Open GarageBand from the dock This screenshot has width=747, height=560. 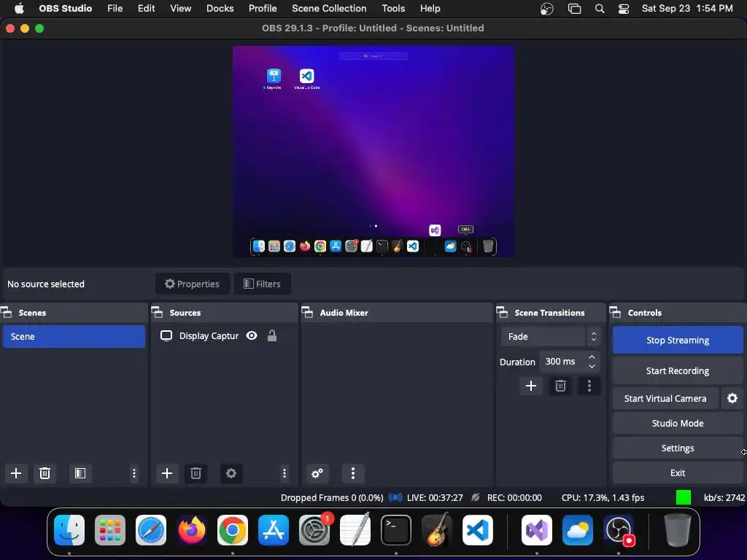coord(437,529)
